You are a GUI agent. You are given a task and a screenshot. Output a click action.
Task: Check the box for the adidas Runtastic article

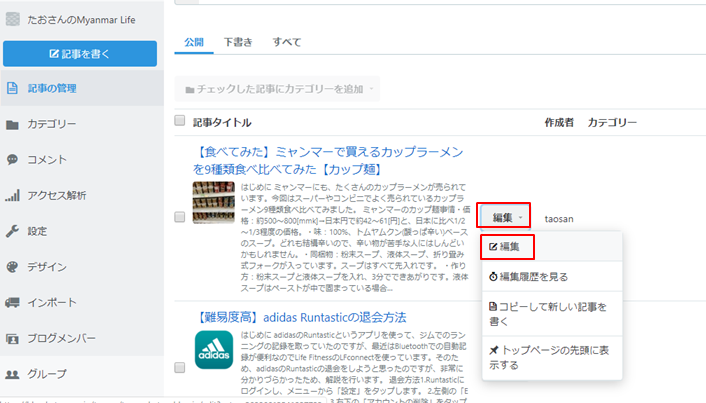click(180, 368)
